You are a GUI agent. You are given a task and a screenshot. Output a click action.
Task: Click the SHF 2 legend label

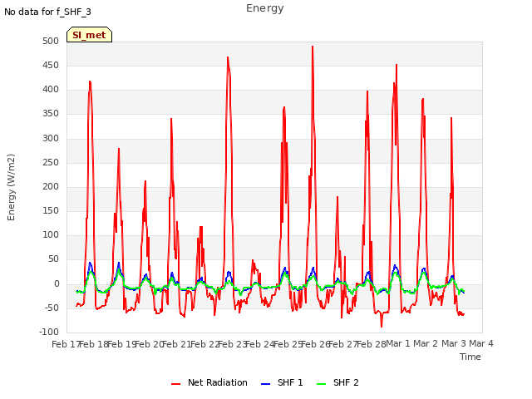(x=346, y=382)
